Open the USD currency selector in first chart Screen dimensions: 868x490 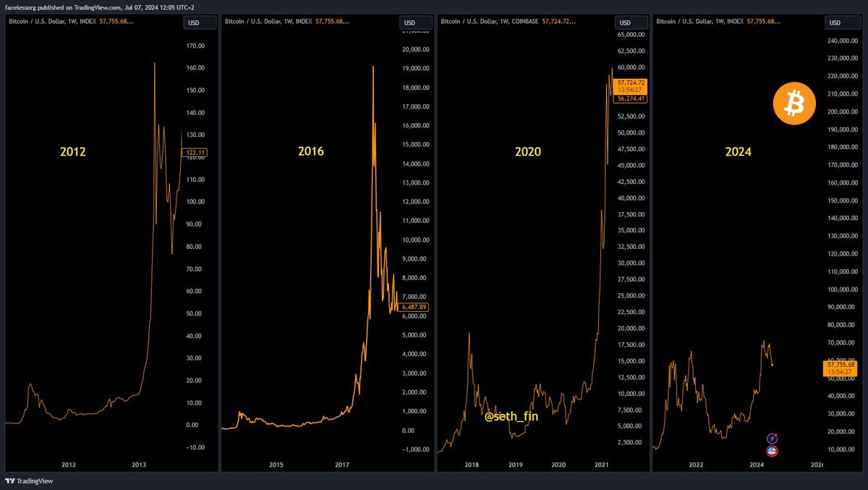coord(200,22)
